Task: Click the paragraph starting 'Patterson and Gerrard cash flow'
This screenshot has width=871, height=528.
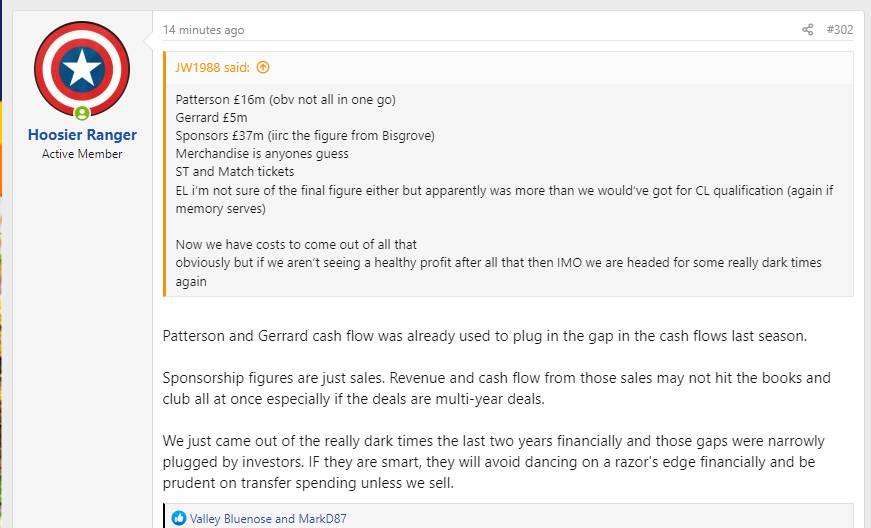Action: pyautogui.click(x=484, y=336)
